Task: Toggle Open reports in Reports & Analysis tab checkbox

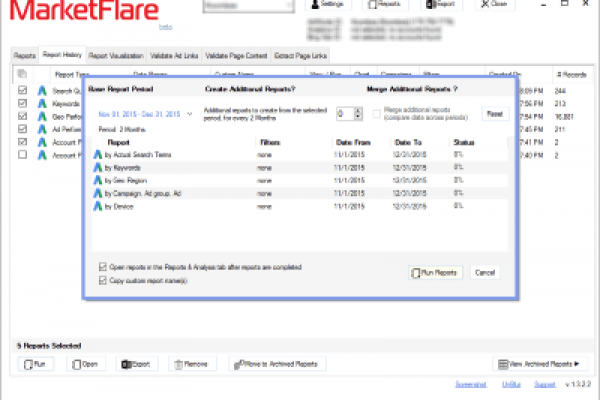Action: pyautogui.click(x=103, y=267)
